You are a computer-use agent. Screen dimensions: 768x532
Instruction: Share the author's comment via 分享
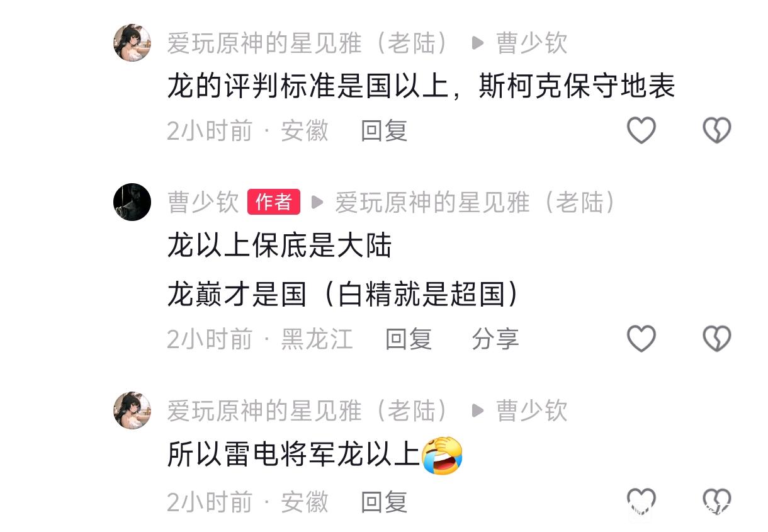tap(495, 339)
